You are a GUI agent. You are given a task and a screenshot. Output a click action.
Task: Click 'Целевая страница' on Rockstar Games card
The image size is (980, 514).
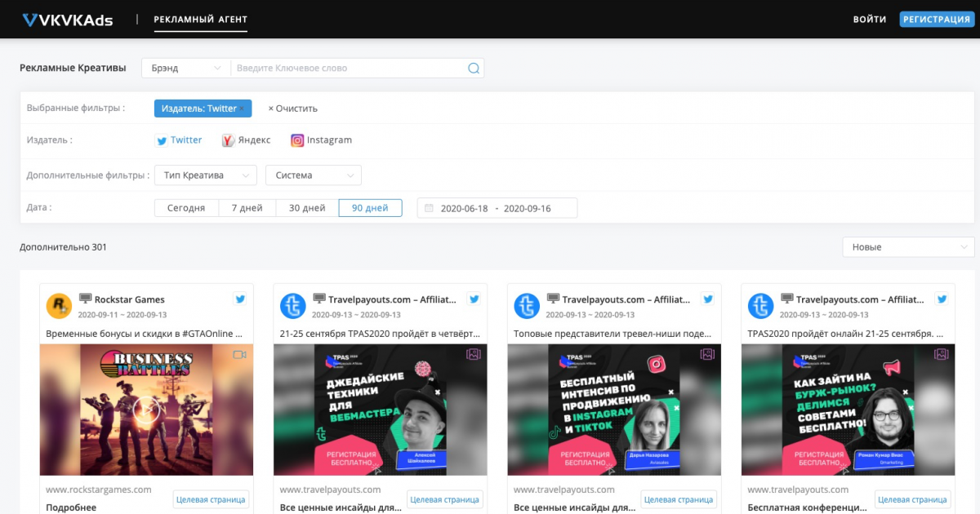211,499
